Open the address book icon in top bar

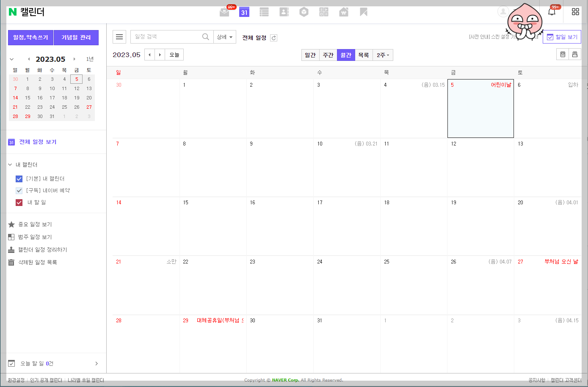tap(284, 12)
